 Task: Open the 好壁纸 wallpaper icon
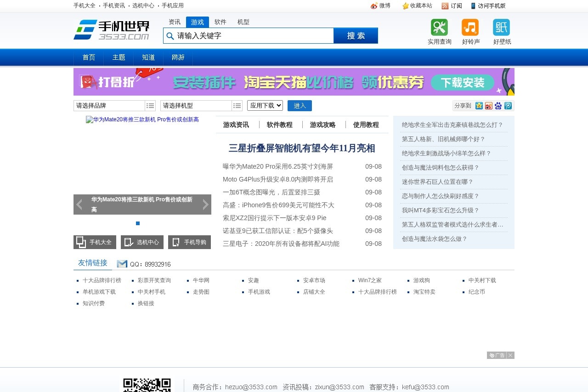pyautogui.click(x=501, y=27)
